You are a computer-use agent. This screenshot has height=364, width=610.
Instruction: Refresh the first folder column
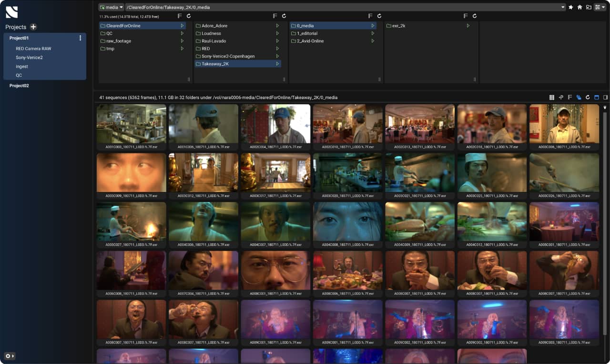(x=189, y=16)
